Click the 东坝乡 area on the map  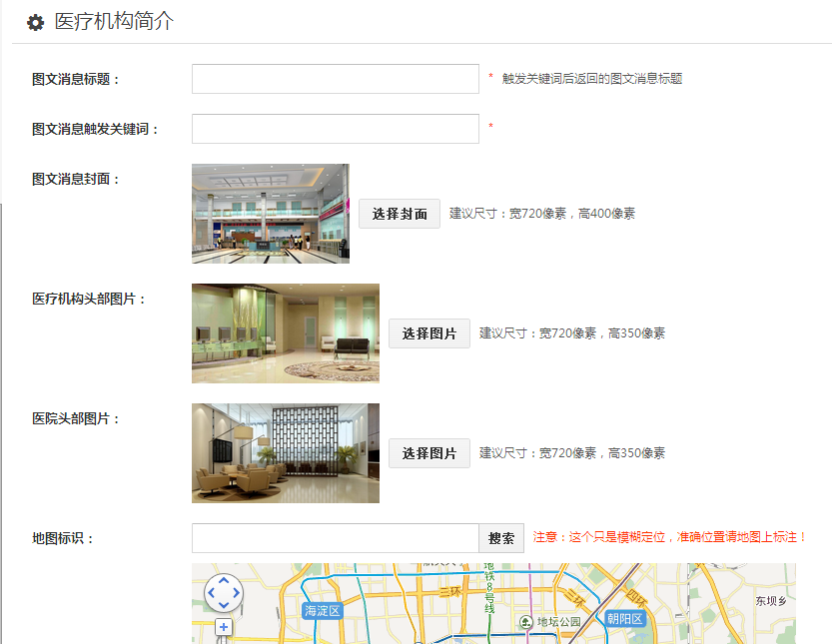tap(771, 601)
